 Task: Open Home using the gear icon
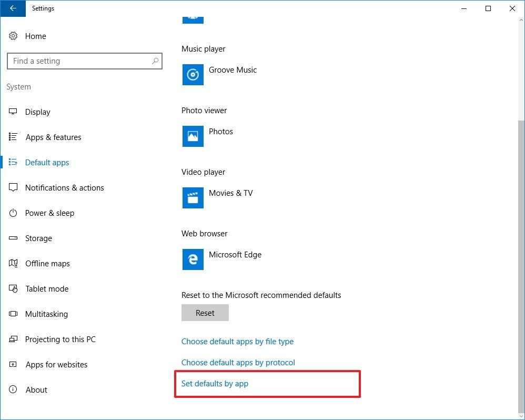pos(13,36)
